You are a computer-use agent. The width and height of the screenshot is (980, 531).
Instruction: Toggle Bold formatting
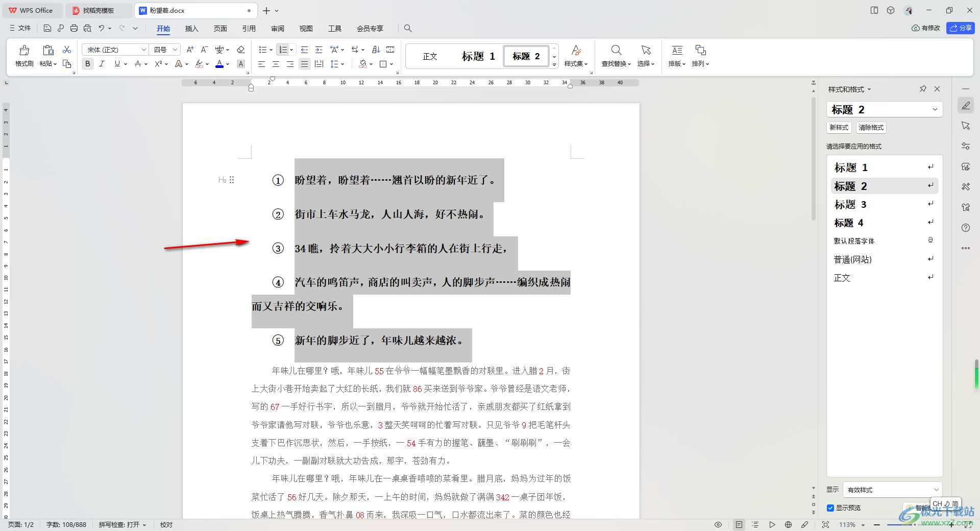click(x=88, y=64)
